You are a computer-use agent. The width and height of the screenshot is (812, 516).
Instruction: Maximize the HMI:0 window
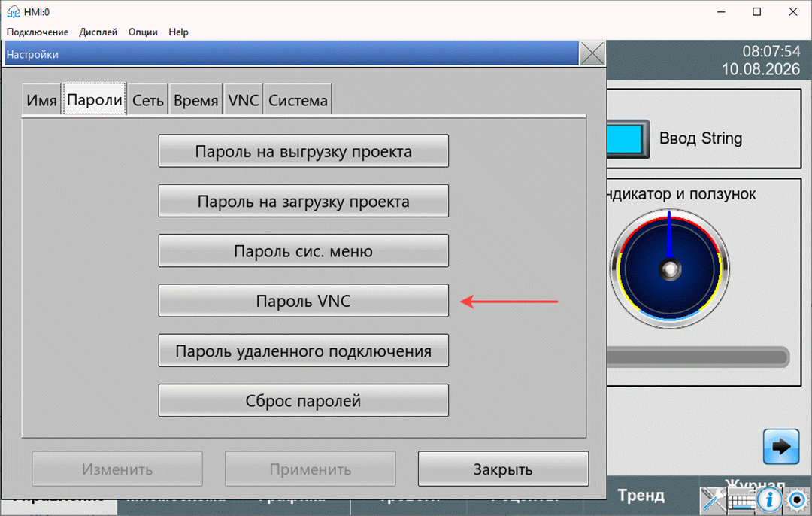tap(756, 11)
